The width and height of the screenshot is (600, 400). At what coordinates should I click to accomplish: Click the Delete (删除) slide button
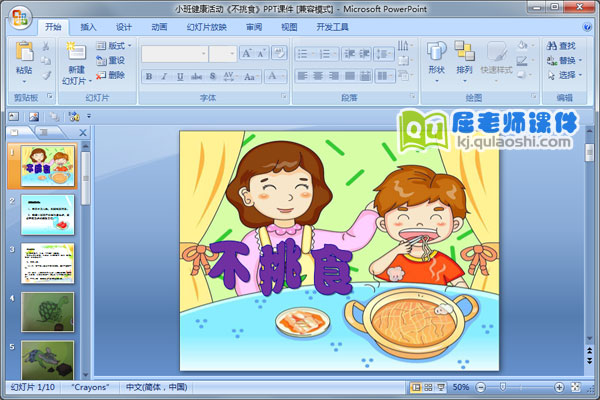(110, 75)
